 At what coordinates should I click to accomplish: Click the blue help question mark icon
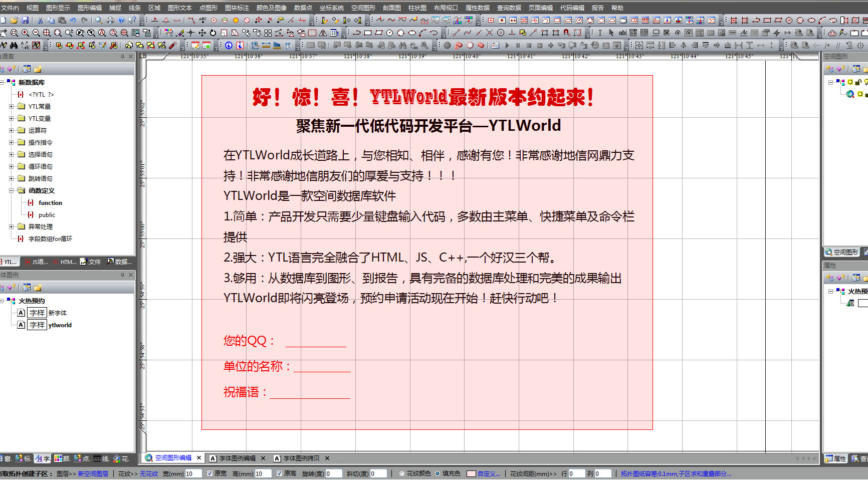[121, 20]
